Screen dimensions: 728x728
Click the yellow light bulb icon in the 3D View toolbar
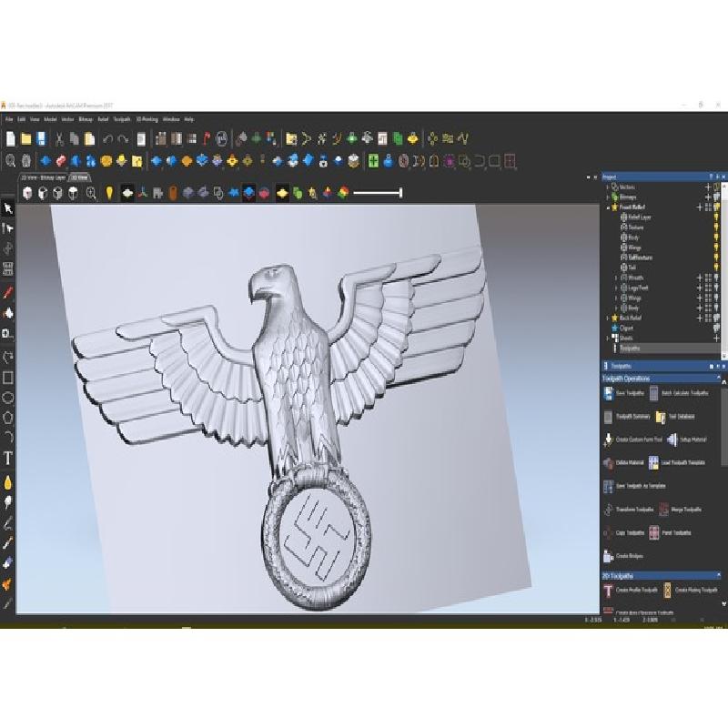pos(109,193)
